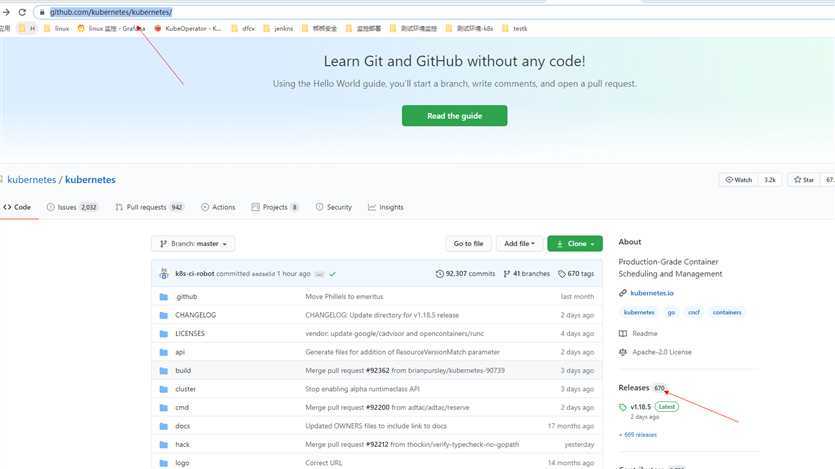Switch to the Issues tab

(x=72, y=207)
